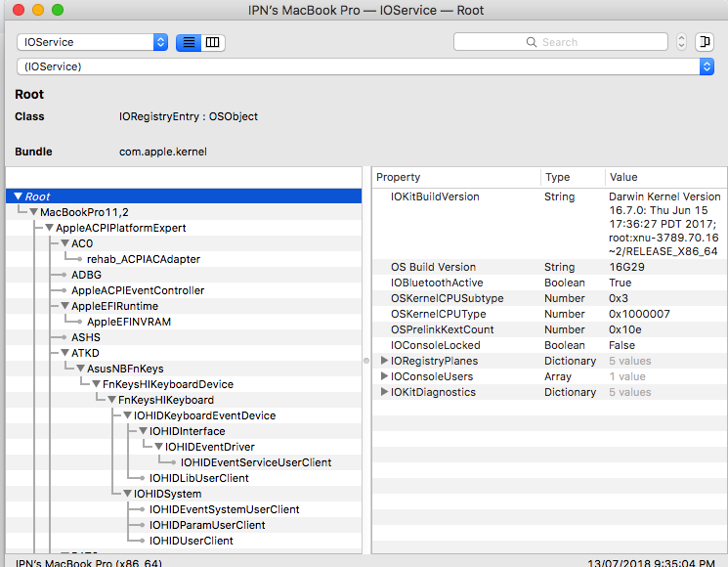Toggle the sidebar inspector panel icon
The height and width of the screenshot is (567, 728).
(705, 42)
